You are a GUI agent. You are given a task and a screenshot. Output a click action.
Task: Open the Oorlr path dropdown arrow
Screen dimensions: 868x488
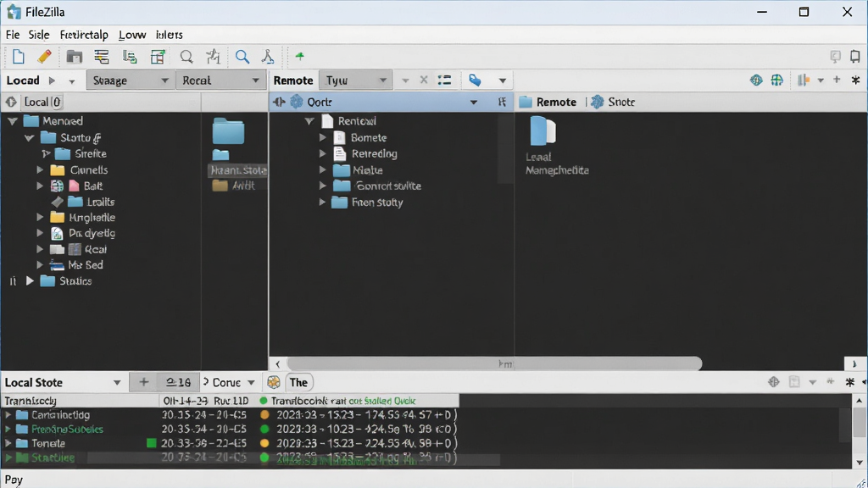pos(473,103)
